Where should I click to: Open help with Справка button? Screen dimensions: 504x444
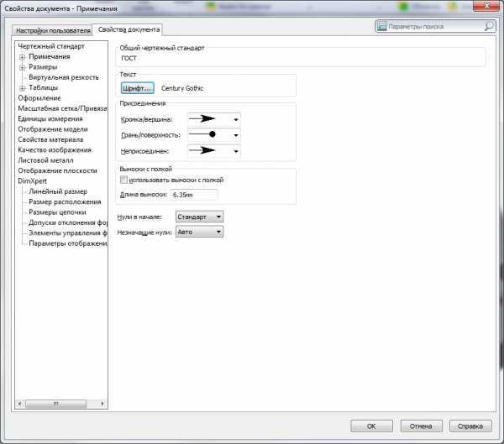tap(470, 426)
